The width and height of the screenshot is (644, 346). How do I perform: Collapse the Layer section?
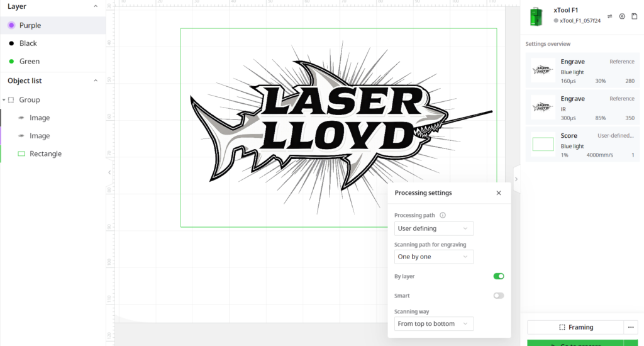[96, 6]
